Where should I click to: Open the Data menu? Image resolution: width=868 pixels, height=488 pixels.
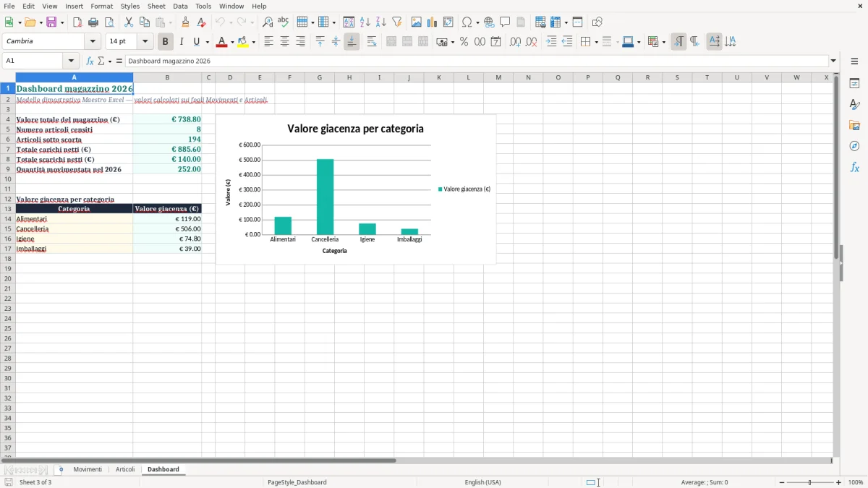tap(181, 6)
